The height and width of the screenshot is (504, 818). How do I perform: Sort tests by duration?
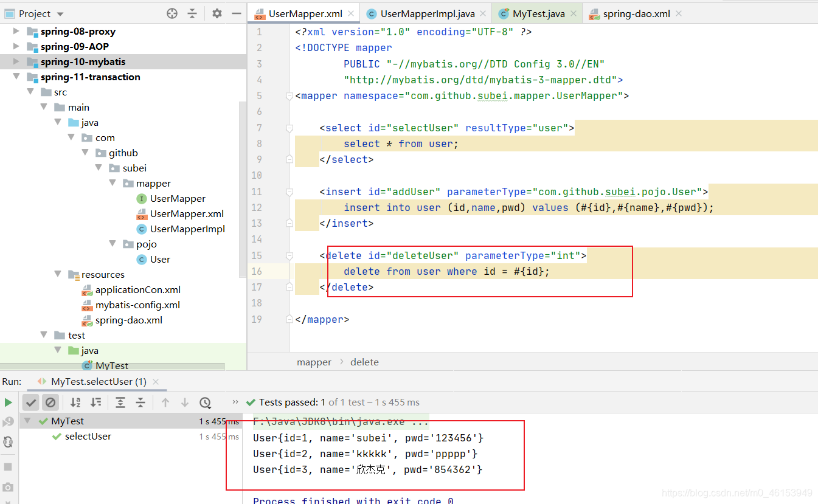(x=95, y=402)
